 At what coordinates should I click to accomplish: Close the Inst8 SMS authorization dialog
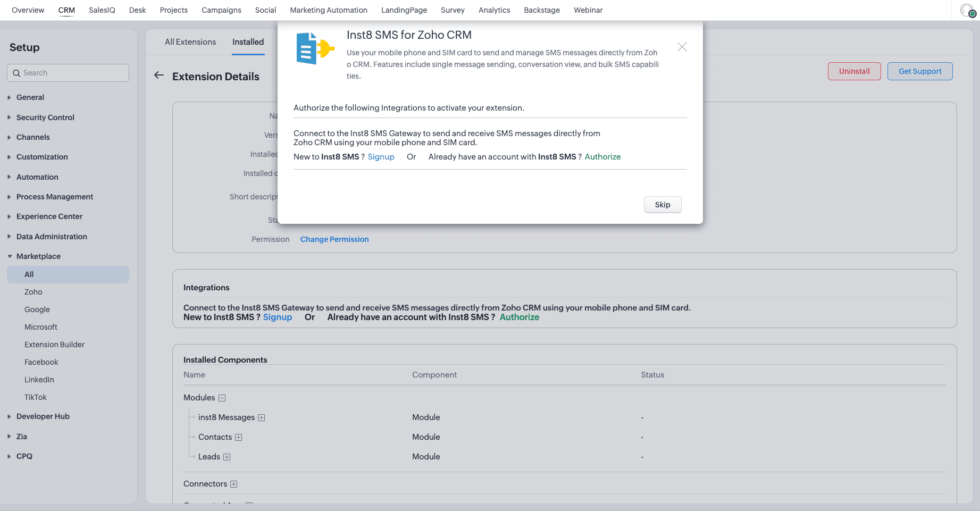682,47
